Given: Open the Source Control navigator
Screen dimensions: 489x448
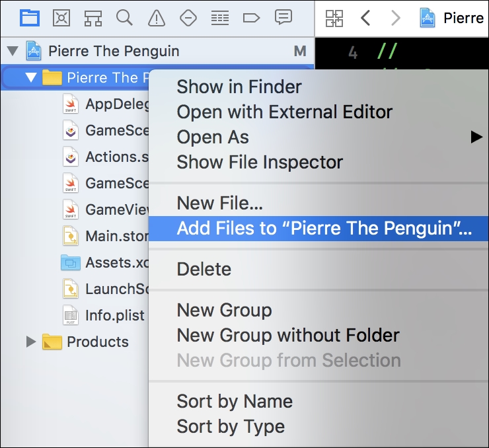Looking at the screenshot, I should click(61, 18).
